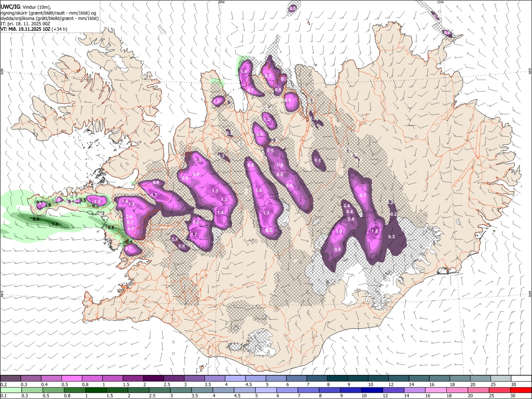Click the 0.9 value in green offshore rain band
This screenshot has height=399, width=532.
point(36,219)
